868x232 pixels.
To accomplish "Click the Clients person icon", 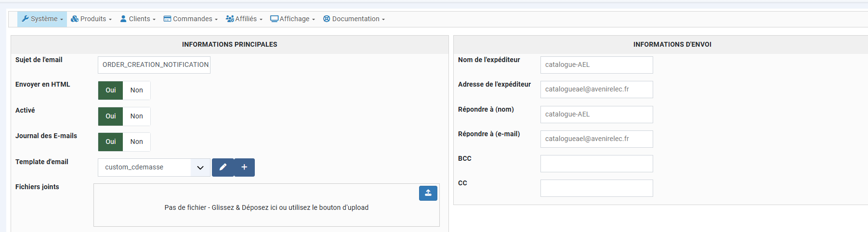I will coord(123,19).
